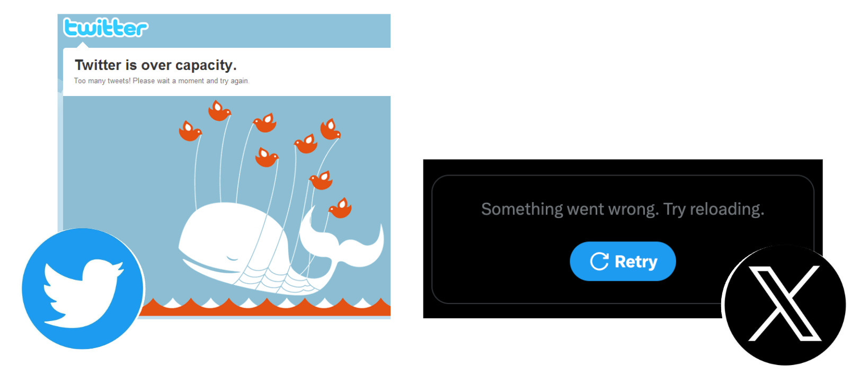Click the "Twitter is over capacity." heading
The height and width of the screenshot is (382, 868).
pyautogui.click(x=155, y=65)
